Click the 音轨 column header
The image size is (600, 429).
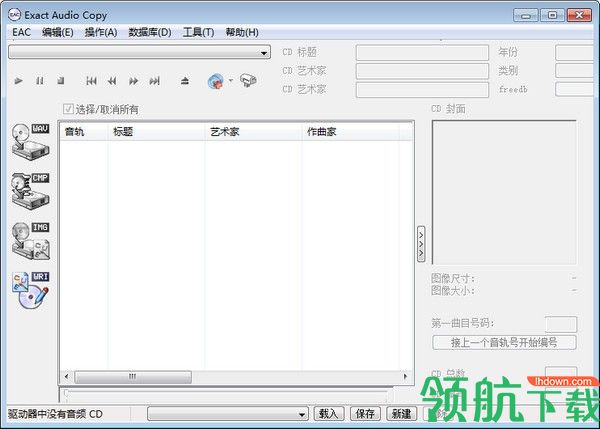pyautogui.click(x=84, y=132)
